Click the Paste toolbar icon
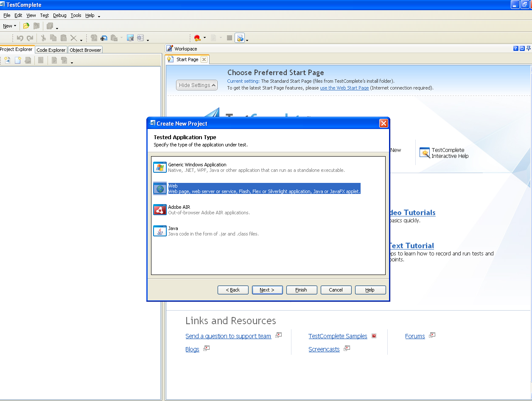Screen dimensions: 532x401 coord(63,38)
